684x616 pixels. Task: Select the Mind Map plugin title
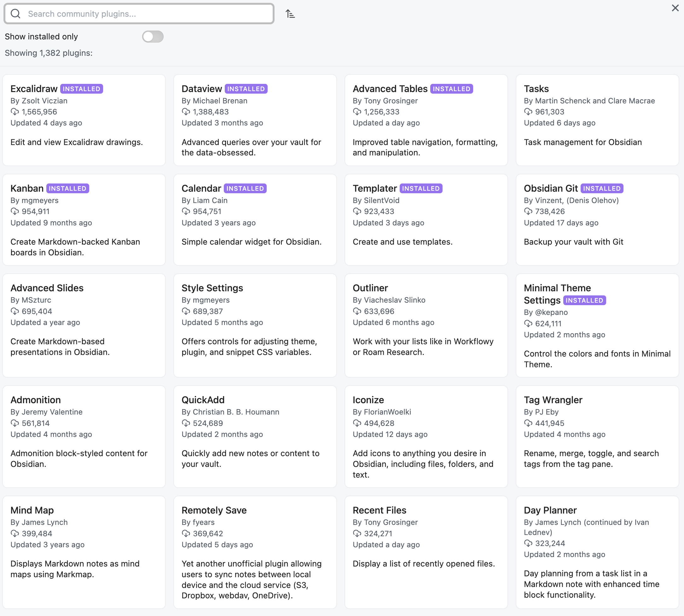[32, 510]
